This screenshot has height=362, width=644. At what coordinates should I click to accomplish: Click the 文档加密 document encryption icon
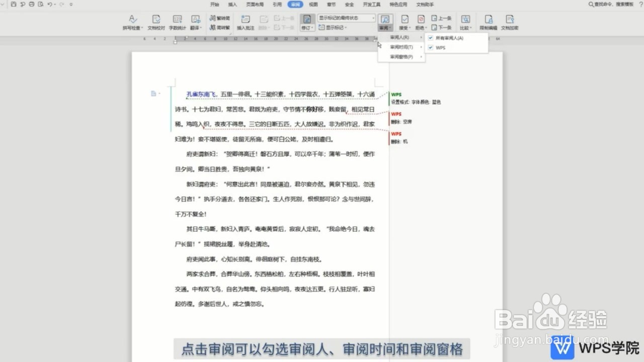tap(510, 19)
